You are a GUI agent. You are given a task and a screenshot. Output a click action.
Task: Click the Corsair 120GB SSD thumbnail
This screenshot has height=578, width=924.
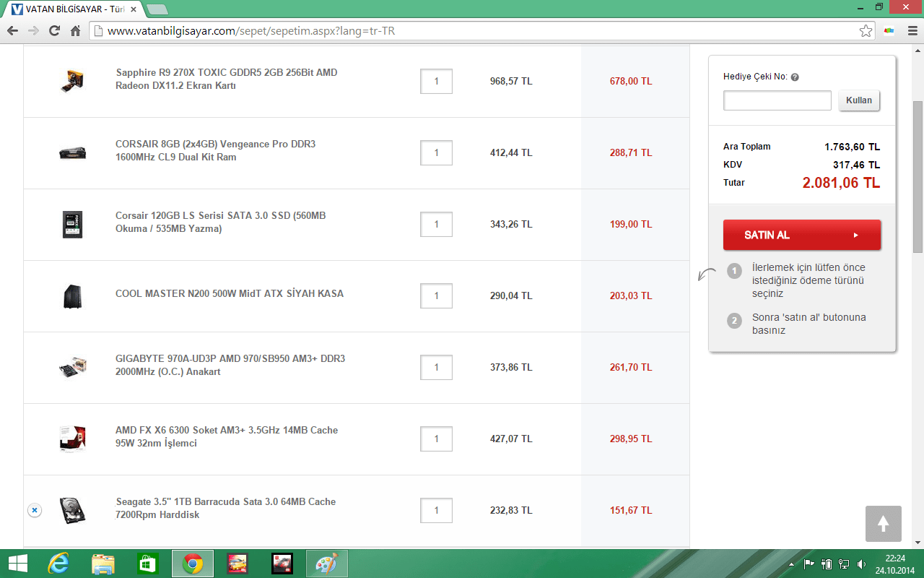[72, 225]
